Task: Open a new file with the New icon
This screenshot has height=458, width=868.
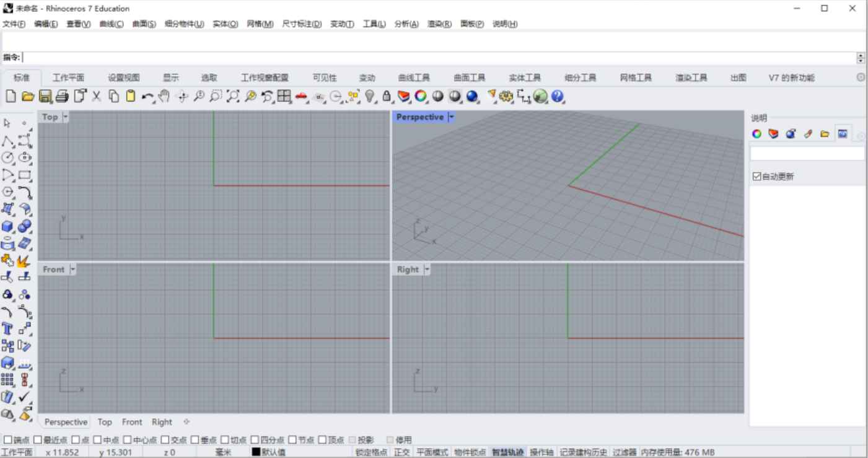Action: (9, 97)
